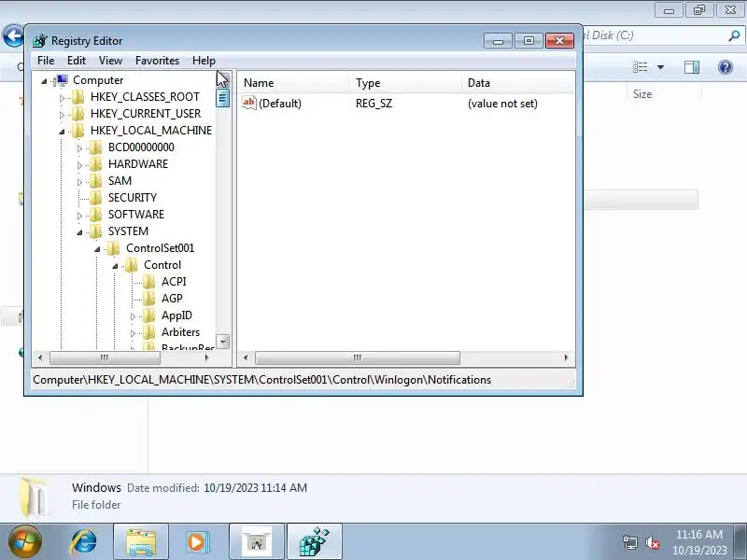Select the SECURITY key label
The width and height of the screenshot is (747, 560).
[x=133, y=198]
